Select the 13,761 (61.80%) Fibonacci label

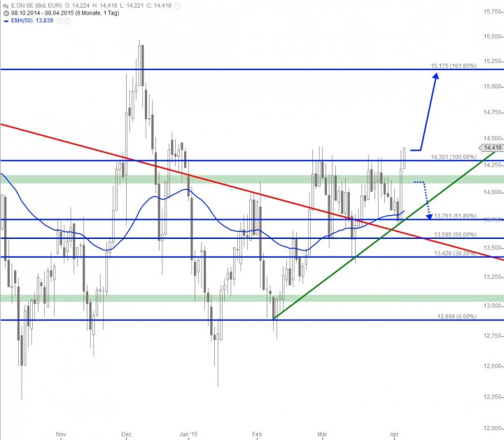point(455,216)
